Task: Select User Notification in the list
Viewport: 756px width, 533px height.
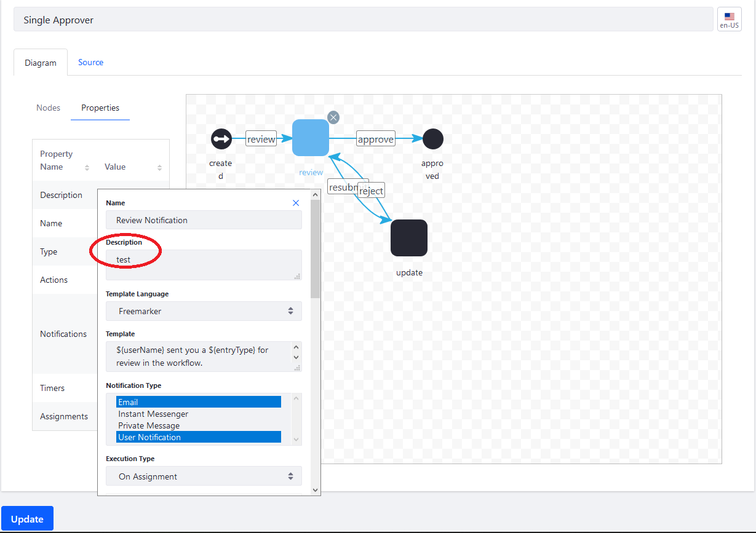Action: pos(199,437)
